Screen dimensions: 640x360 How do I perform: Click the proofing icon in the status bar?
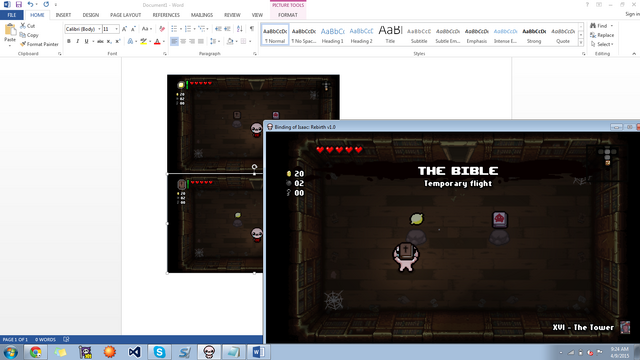point(66,339)
